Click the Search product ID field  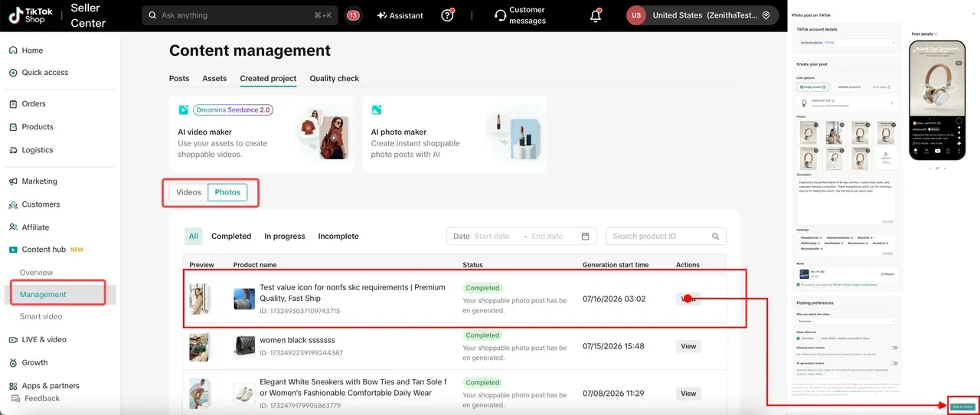point(666,237)
